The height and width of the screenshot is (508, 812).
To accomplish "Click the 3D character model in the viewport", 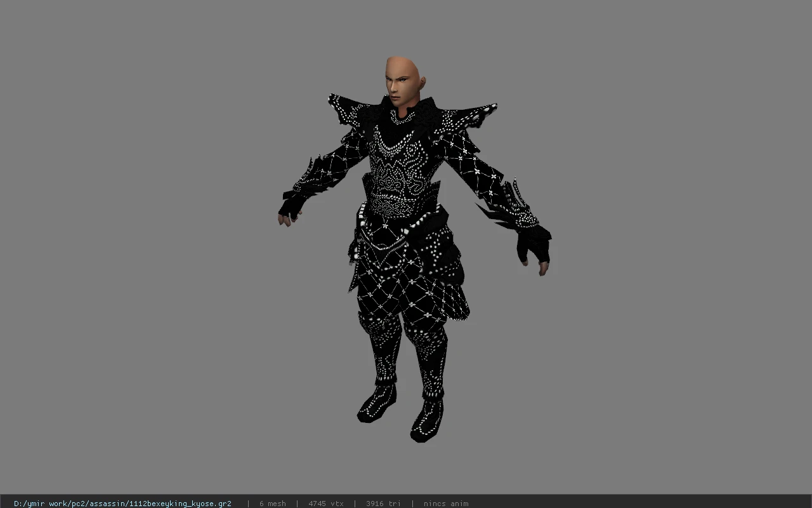I will tap(414, 250).
